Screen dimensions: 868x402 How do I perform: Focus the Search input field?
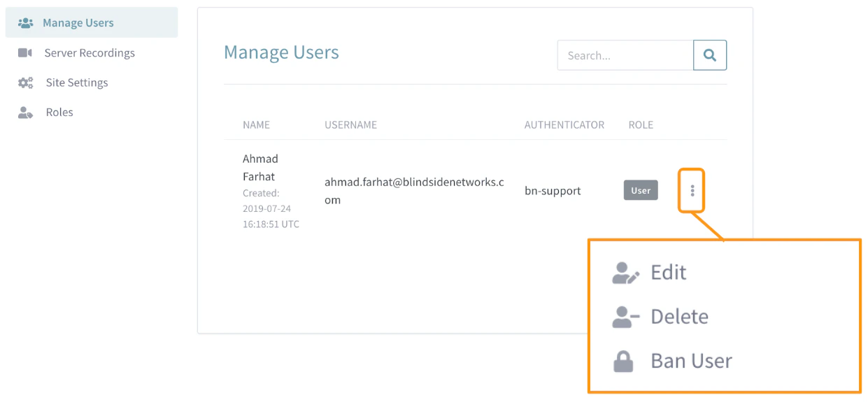tap(625, 55)
